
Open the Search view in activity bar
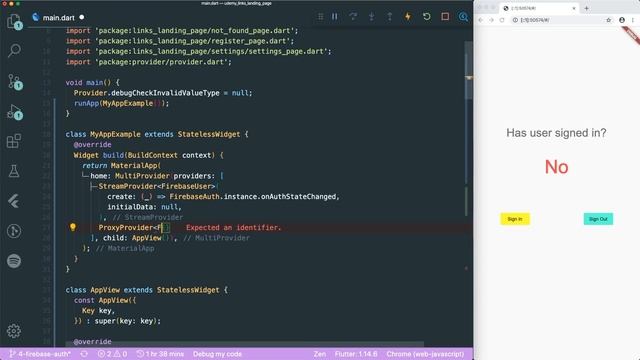point(14,51)
